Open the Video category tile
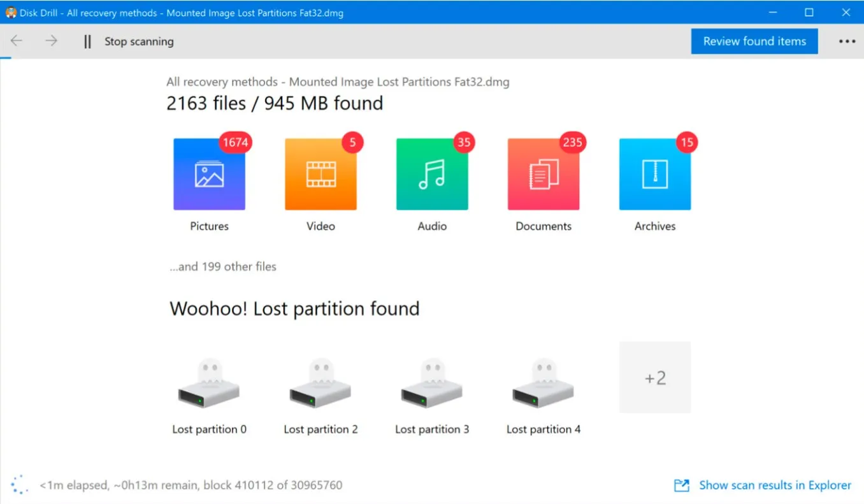The width and height of the screenshot is (864, 504). pyautogui.click(x=320, y=175)
